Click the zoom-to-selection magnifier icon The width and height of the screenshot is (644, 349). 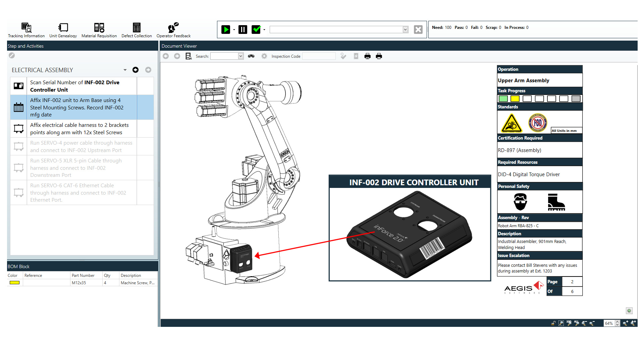point(561,323)
